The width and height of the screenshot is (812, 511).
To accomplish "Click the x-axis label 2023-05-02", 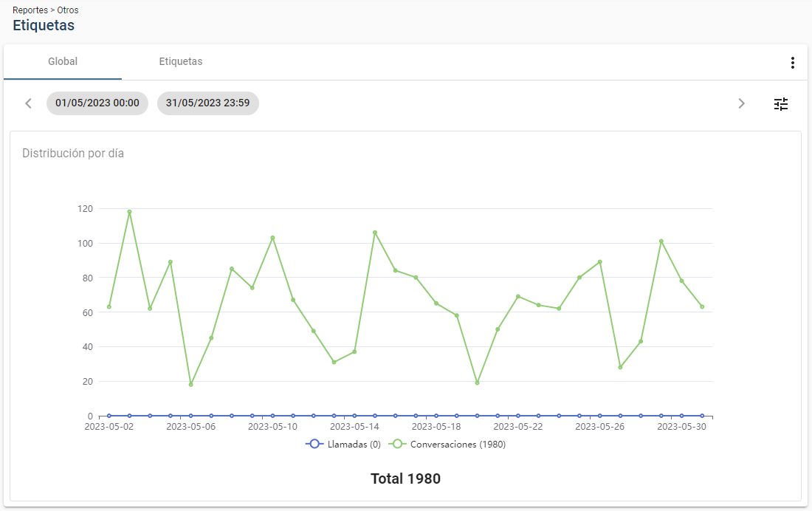I will tap(109, 427).
